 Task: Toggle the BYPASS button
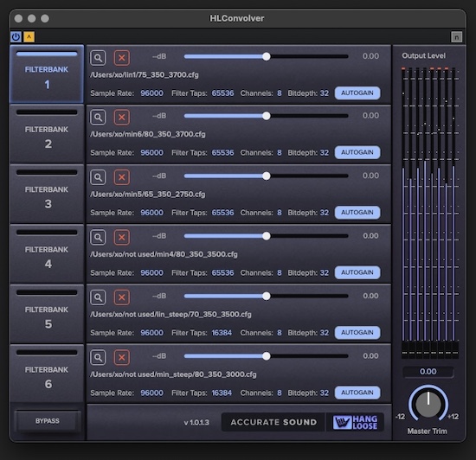click(x=48, y=420)
